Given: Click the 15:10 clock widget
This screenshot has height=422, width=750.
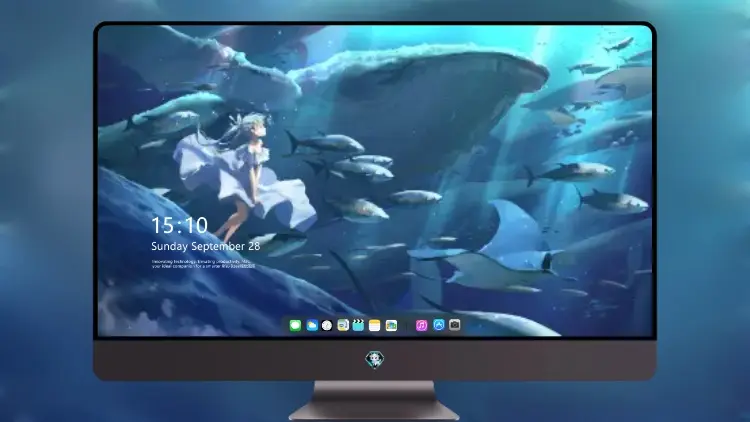Looking at the screenshot, I should click(180, 225).
